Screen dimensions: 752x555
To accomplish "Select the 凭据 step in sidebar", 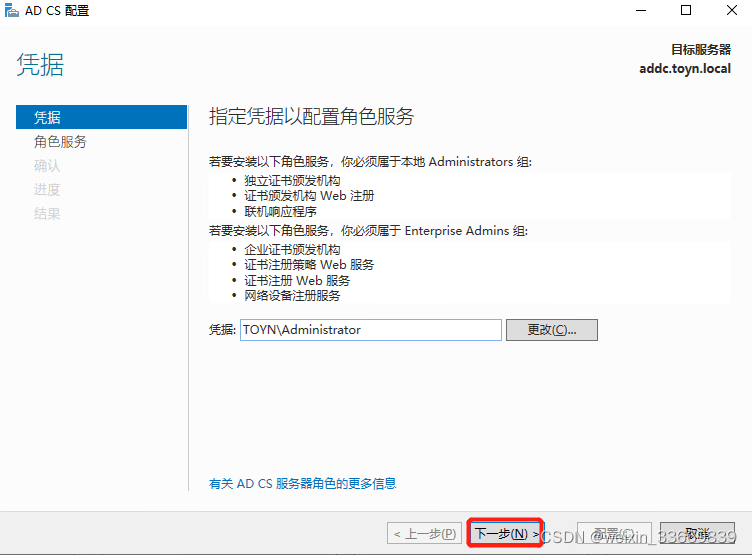I will 101,117.
